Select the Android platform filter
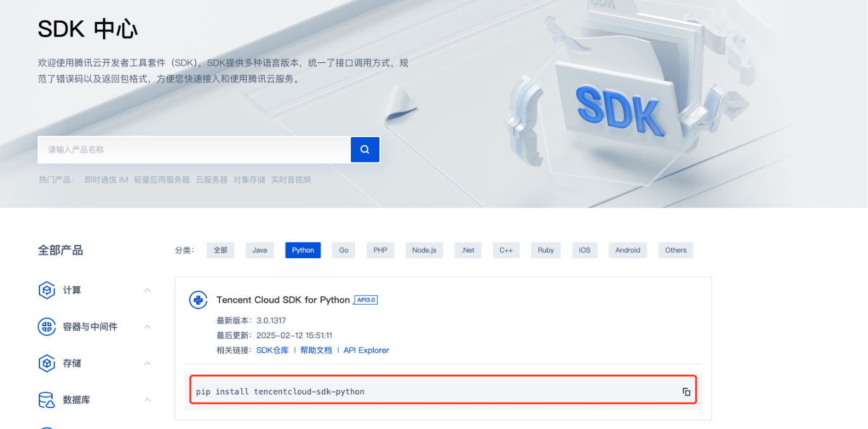 628,250
